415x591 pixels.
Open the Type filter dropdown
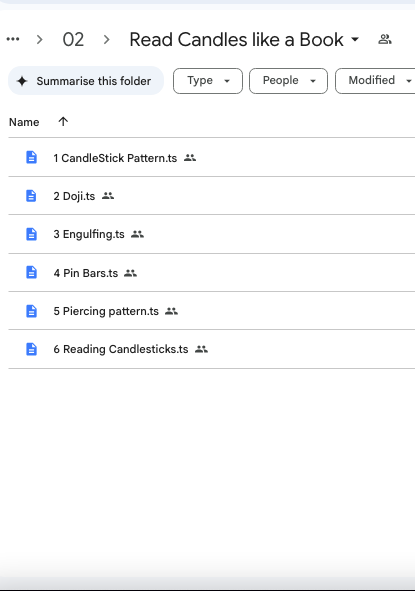208,81
